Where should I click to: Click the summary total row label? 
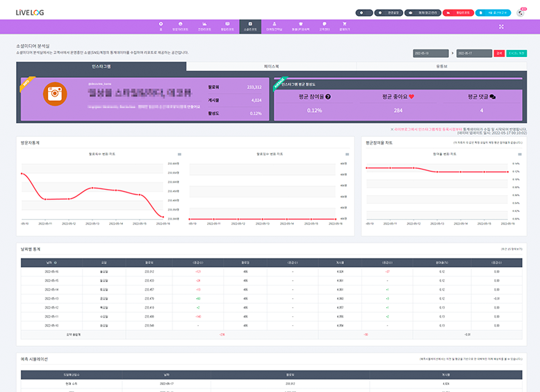74,334
